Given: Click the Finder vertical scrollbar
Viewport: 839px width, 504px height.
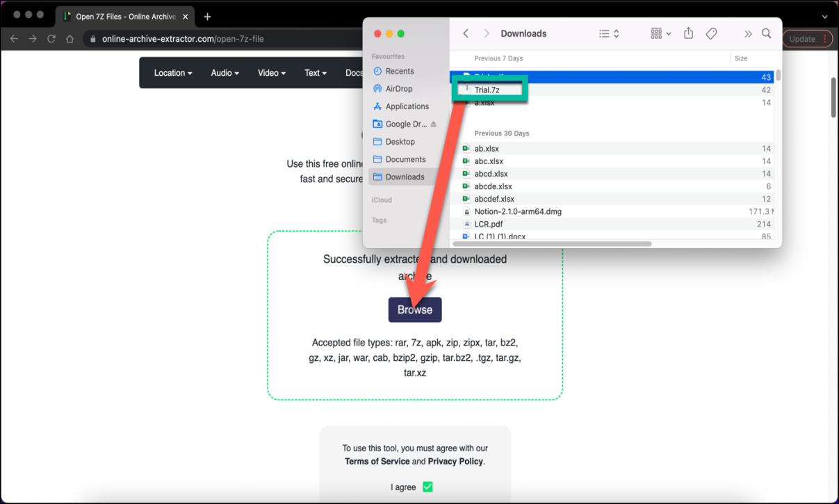Looking at the screenshot, I should (x=779, y=75).
